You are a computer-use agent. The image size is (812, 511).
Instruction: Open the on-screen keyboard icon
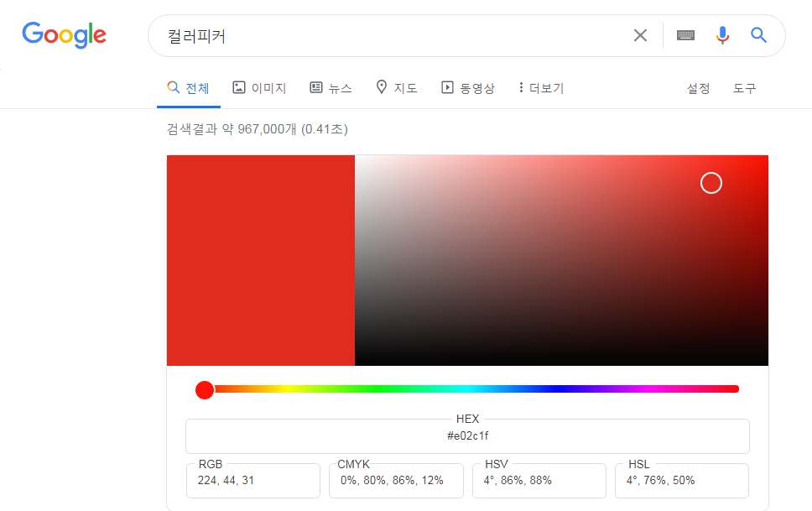(x=685, y=35)
